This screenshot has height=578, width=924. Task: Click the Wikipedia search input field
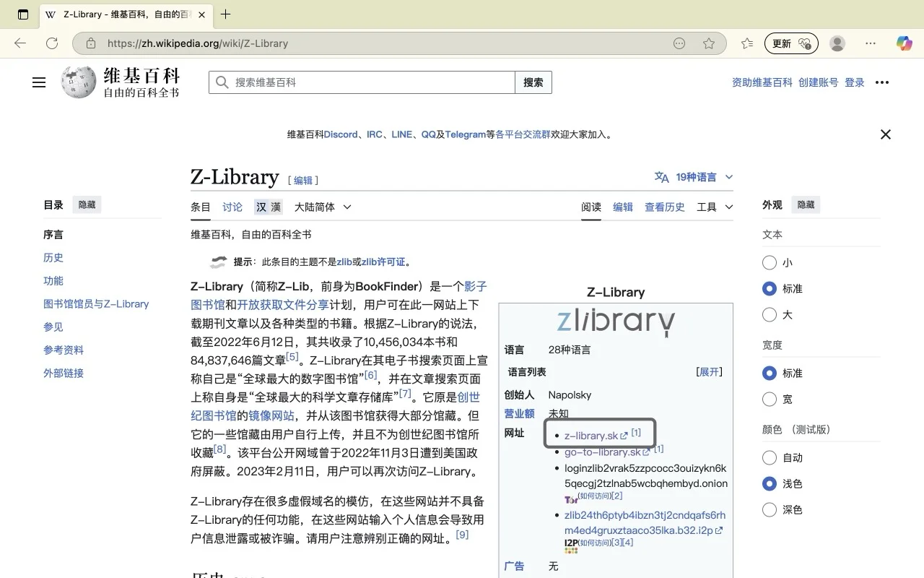click(x=362, y=82)
